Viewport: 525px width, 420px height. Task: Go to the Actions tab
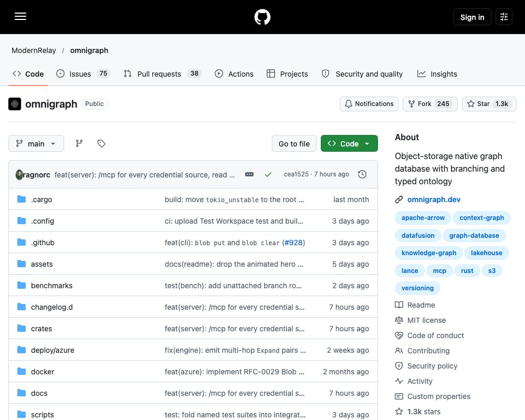[234, 74]
